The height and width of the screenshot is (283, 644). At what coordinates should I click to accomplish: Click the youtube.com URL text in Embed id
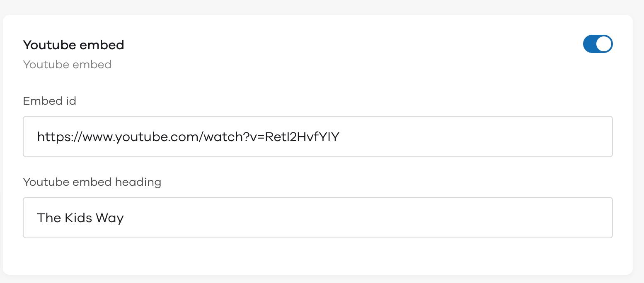pyautogui.click(x=188, y=137)
